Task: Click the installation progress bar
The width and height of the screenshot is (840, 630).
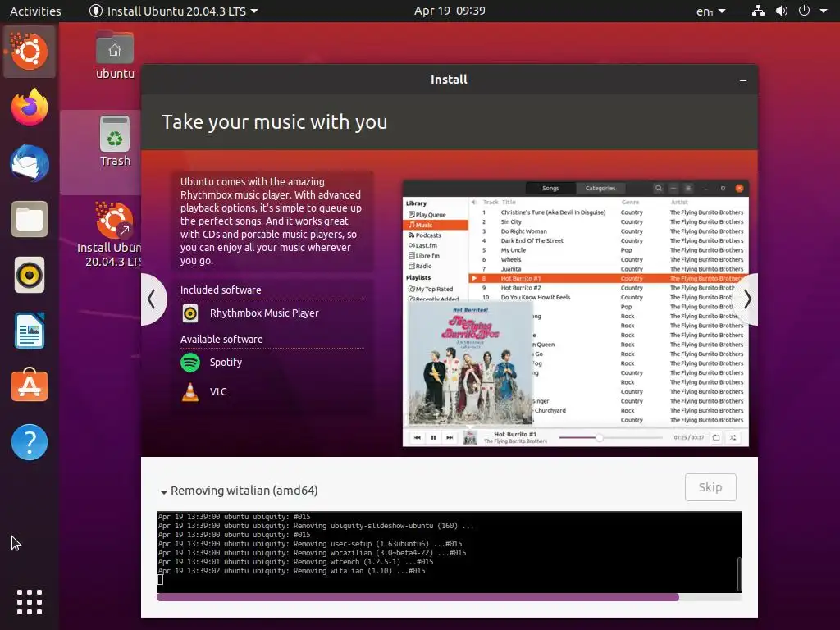Action: click(449, 597)
